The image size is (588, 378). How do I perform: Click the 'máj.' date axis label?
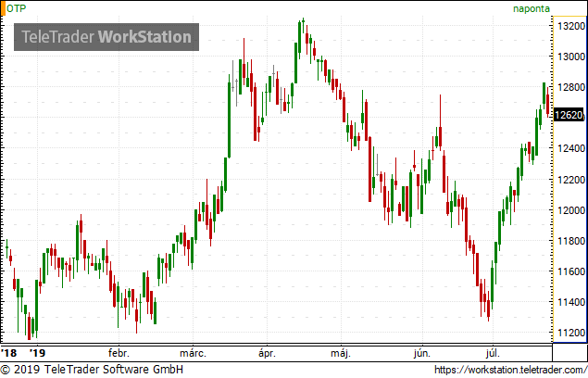341,353
